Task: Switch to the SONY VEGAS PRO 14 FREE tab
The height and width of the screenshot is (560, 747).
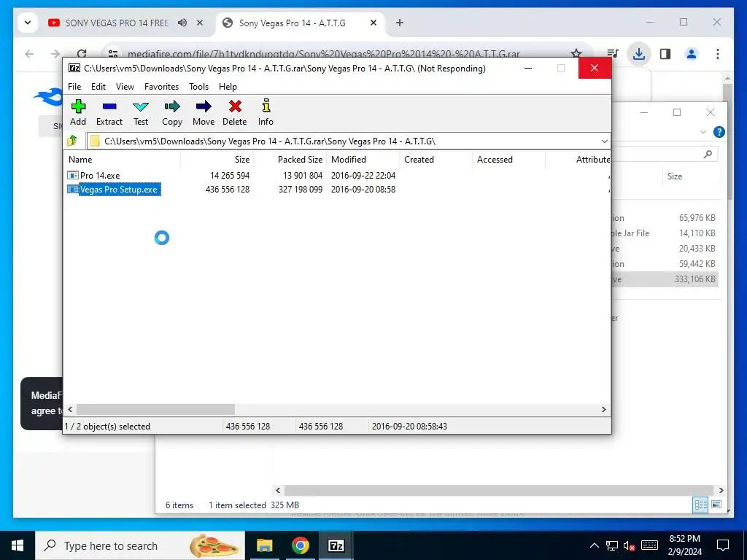Action: point(117,23)
